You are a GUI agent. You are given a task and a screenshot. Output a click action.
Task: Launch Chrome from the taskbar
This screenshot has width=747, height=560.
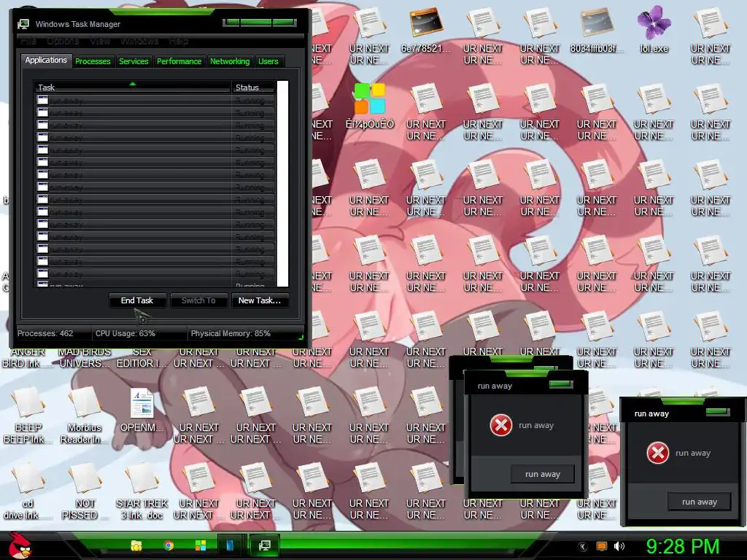pyautogui.click(x=169, y=545)
